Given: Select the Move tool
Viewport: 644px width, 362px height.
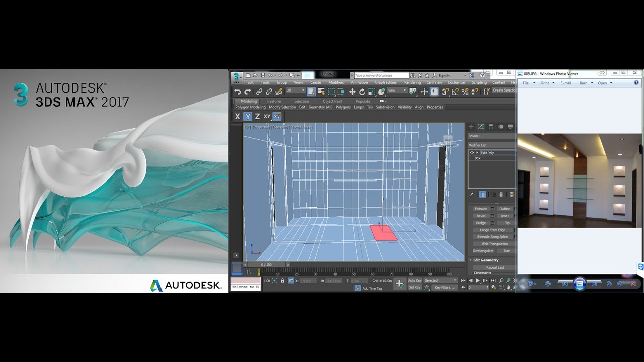Looking at the screenshot, I should point(352,92).
